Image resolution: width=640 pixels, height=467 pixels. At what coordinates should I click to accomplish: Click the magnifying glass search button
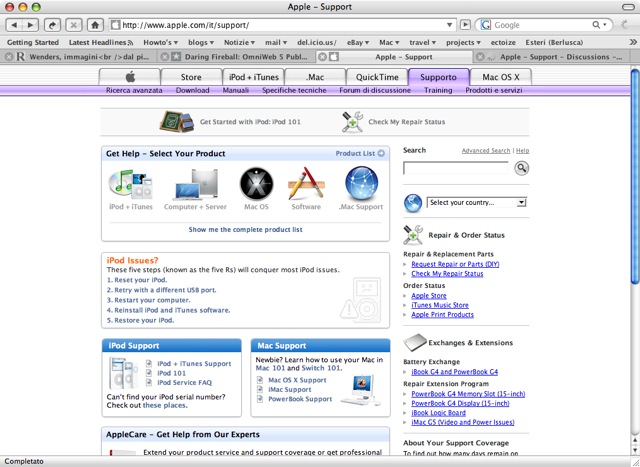[521, 168]
